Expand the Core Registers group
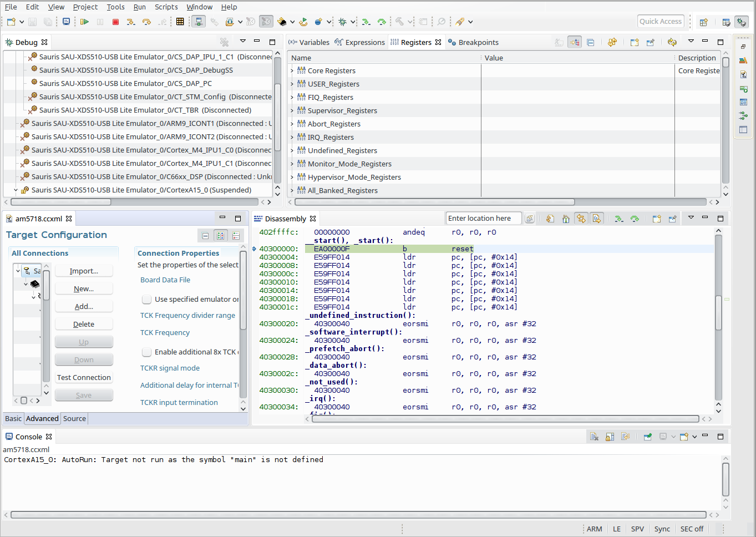The height and width of the screenshot is (537, 756). pos(292,71)
